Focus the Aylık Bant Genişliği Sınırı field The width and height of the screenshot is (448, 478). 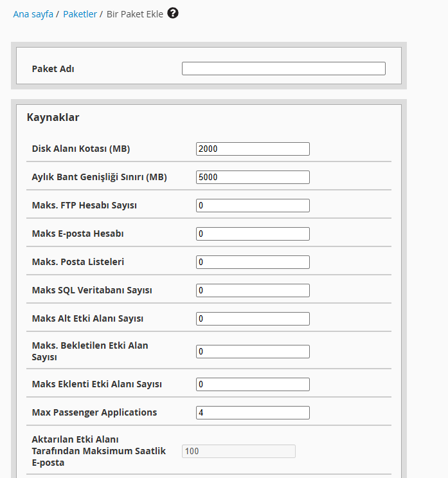[x=253, y=177]
